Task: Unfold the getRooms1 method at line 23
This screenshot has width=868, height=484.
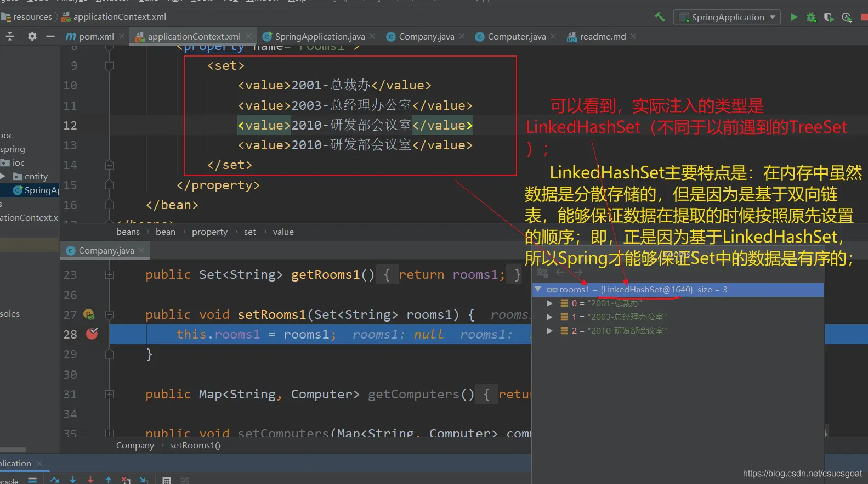Action: (109, 274)
